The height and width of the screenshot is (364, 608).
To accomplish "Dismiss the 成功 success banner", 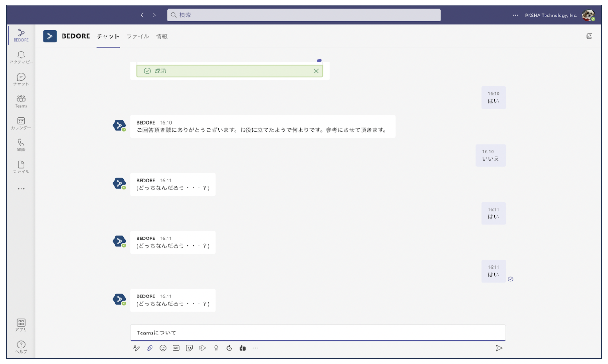I will click(316, 71).
